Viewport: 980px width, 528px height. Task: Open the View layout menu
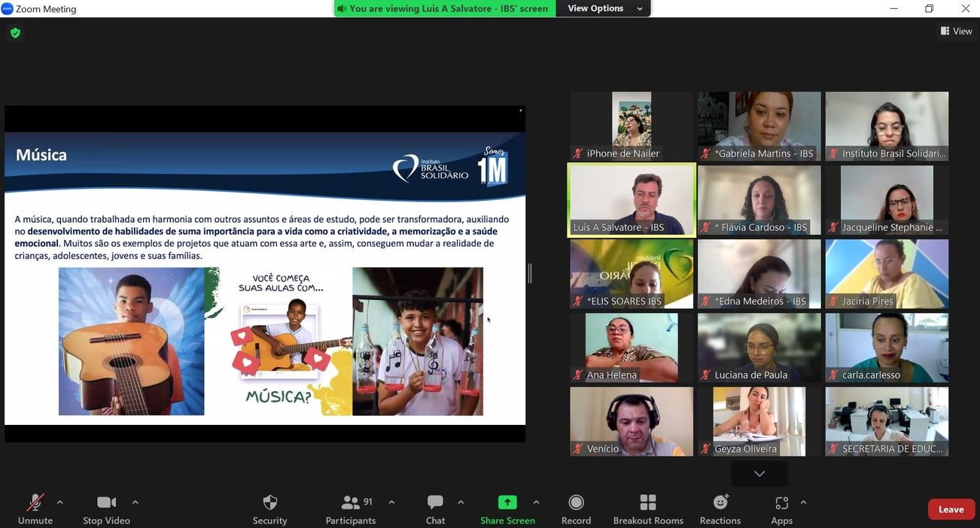tap(956, 31)
